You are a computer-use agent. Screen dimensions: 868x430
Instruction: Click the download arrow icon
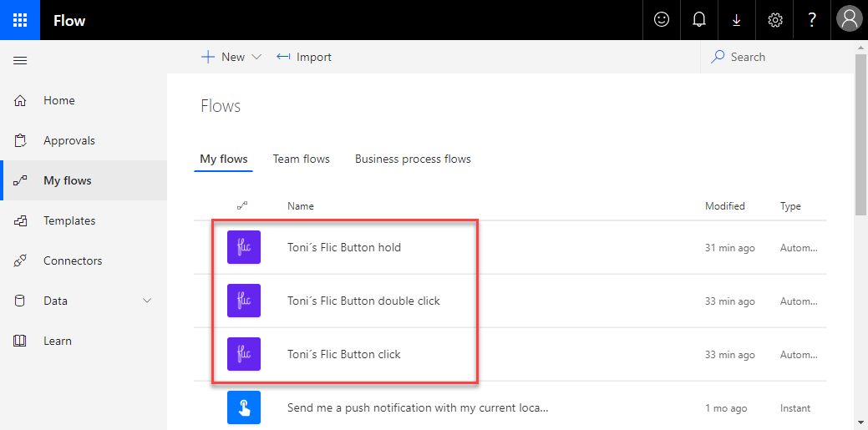[737, 20]
